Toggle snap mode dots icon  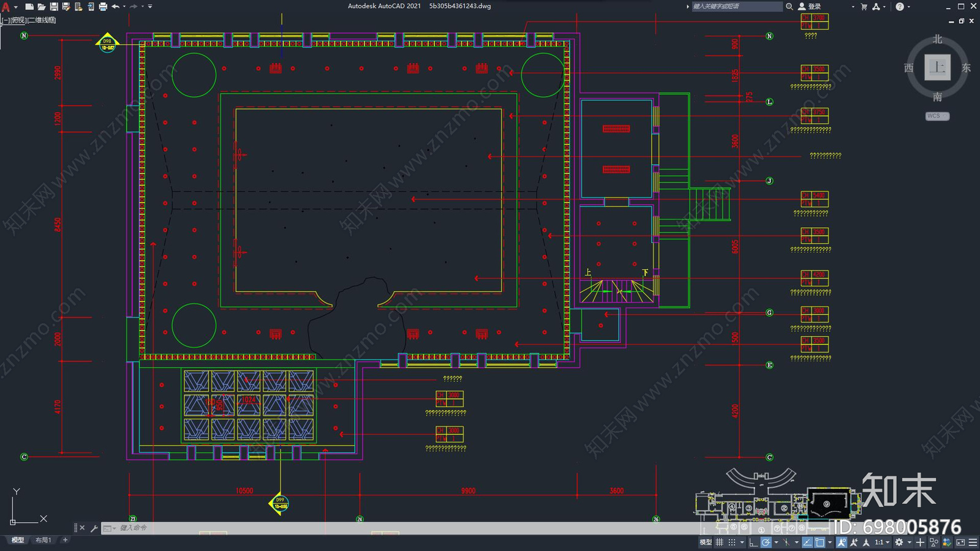pos(732,542)
